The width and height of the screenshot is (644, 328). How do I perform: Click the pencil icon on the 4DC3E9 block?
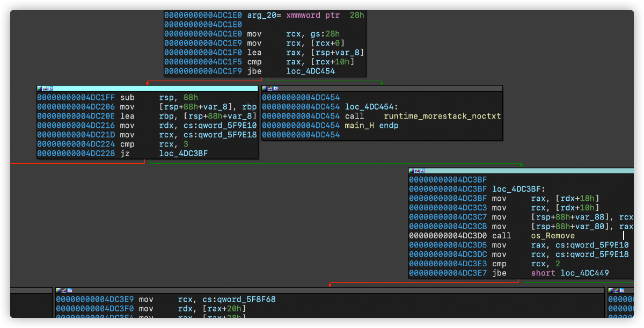click(x=64, y=290)
